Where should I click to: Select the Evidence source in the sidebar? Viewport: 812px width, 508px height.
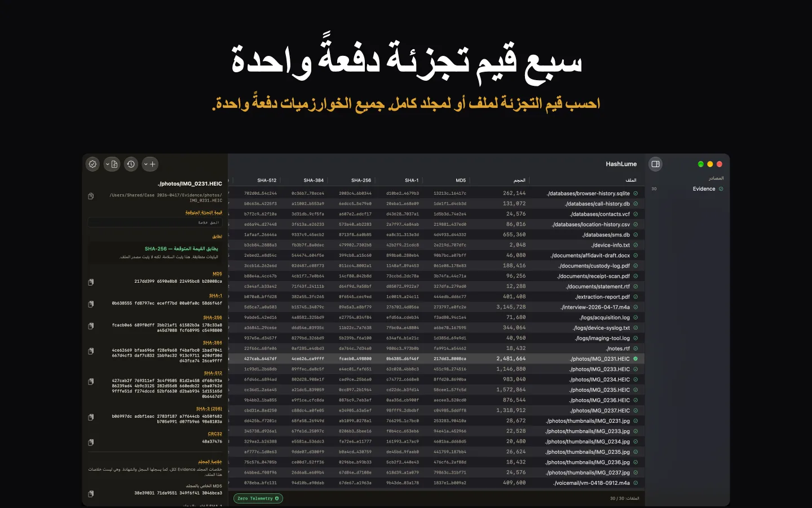point(687,189)
